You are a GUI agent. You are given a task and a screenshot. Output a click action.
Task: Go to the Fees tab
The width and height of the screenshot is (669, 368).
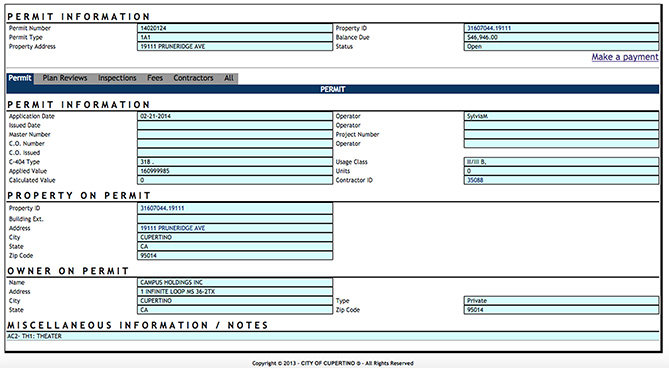(x=155, y=78)
